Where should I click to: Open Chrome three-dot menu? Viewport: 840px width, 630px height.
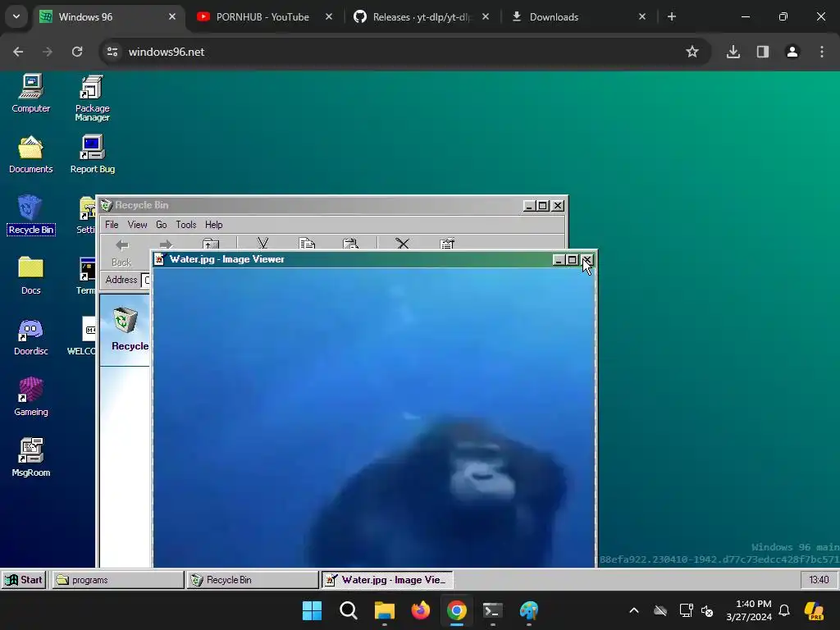822,52
